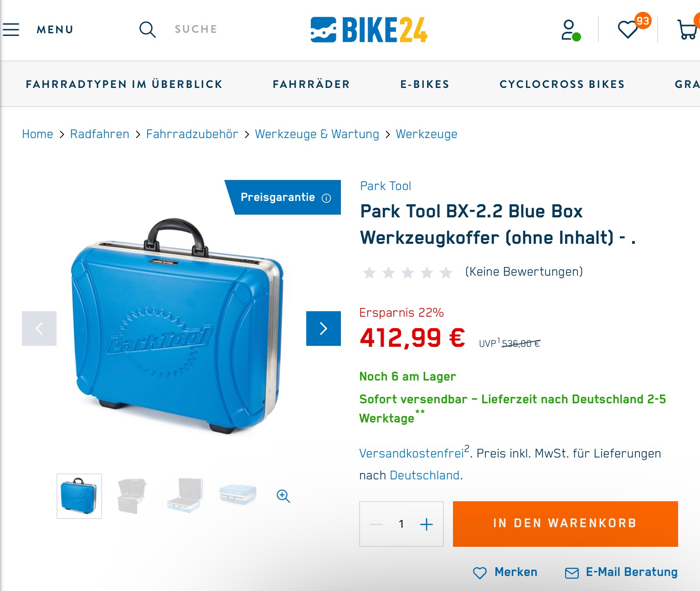Decrease quantity with minus button
700x591 pixels.
[376, 524]
